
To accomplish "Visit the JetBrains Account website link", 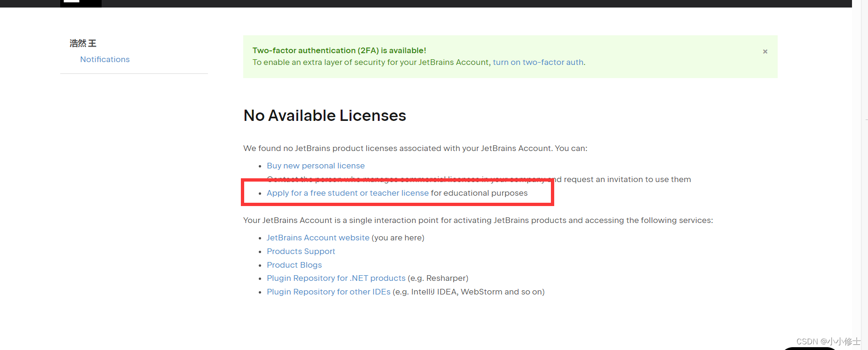I will point(318,238).
